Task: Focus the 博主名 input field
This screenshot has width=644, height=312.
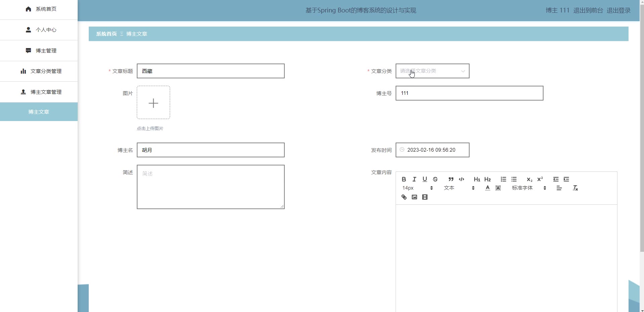Action: (210, 150)
